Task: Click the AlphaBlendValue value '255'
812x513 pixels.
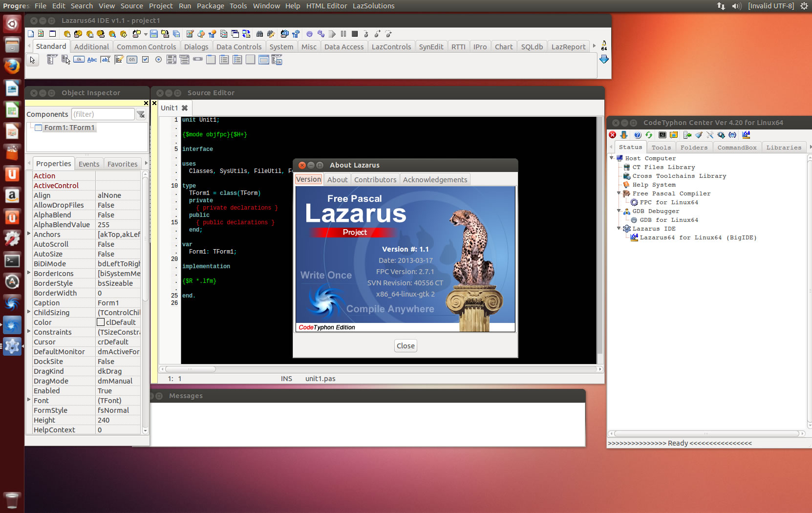Action: click(118, 225)
